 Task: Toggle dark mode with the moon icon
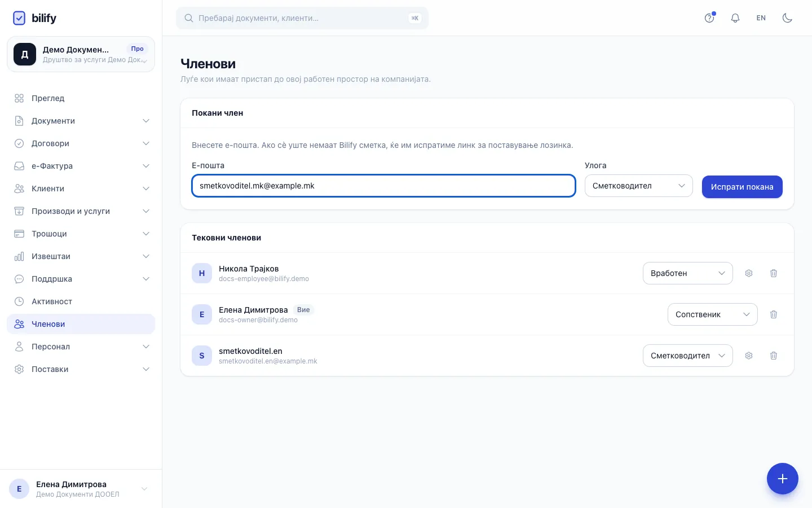787,18
